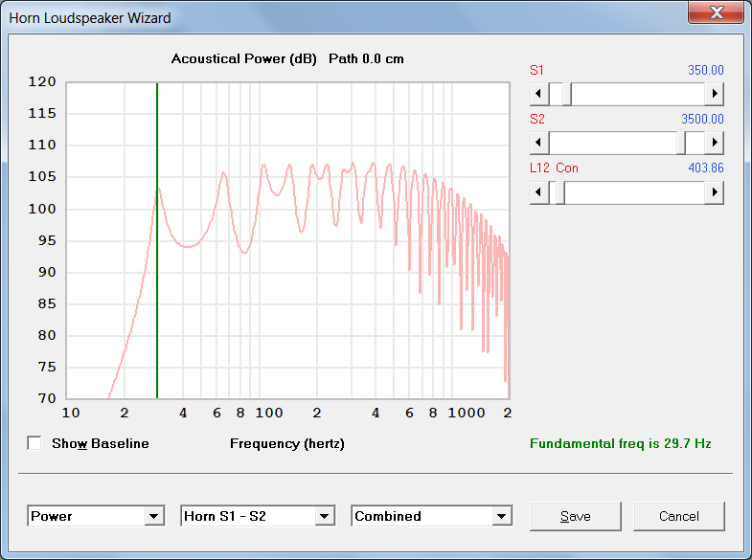Click the L12 Con slider thumb
Image resolution: width=752 pixels, height=560 pixels.
(560, 192)
